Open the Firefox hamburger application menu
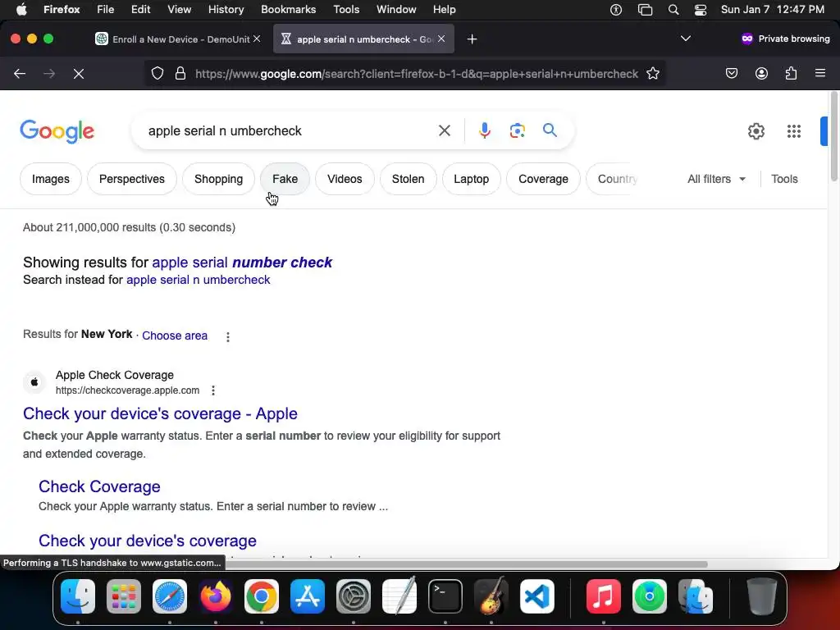Screen dimensions: 840x630 coord(819,73)
